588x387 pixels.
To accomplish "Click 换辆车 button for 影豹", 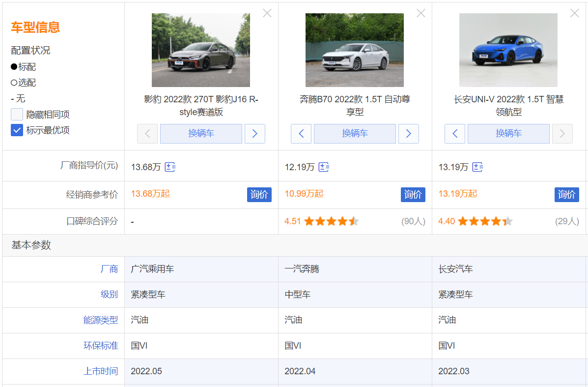I will pyautogui.click(x=201, y=134).
